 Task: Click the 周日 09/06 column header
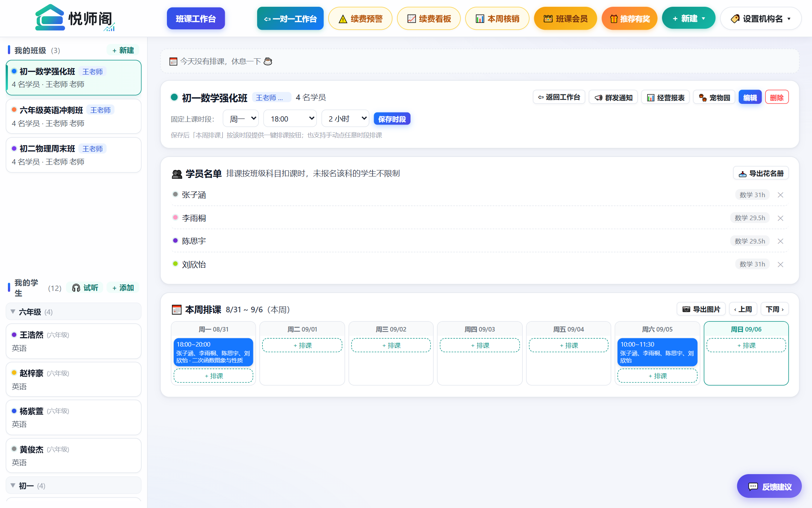pos(746,329)
